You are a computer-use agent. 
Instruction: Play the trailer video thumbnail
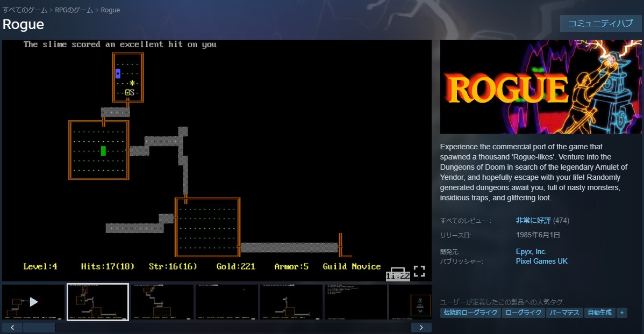[x=33, y=302]
